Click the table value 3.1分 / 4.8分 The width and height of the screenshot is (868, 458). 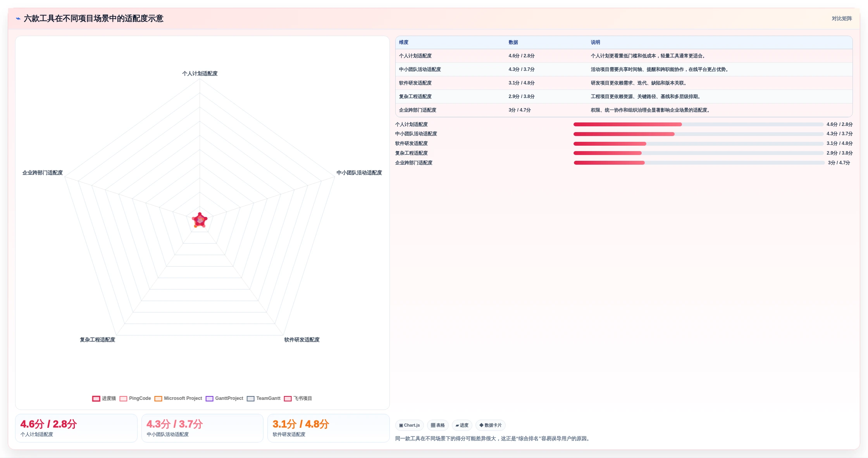coord(522,83)
